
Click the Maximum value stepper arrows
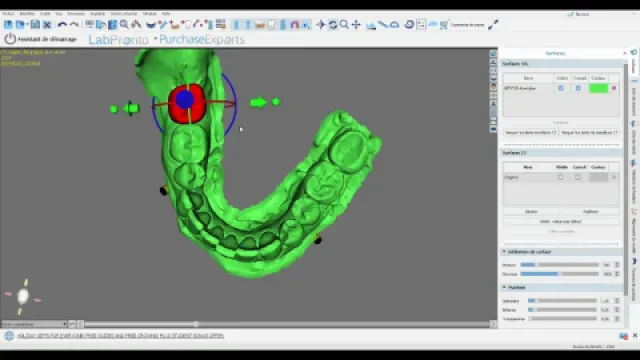[617, 274]
